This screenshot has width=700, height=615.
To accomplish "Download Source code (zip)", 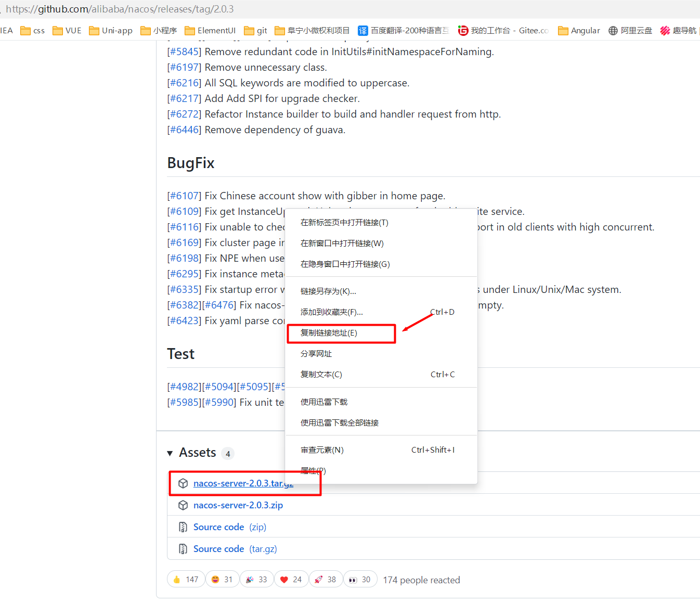I will (x=230, y=527).
